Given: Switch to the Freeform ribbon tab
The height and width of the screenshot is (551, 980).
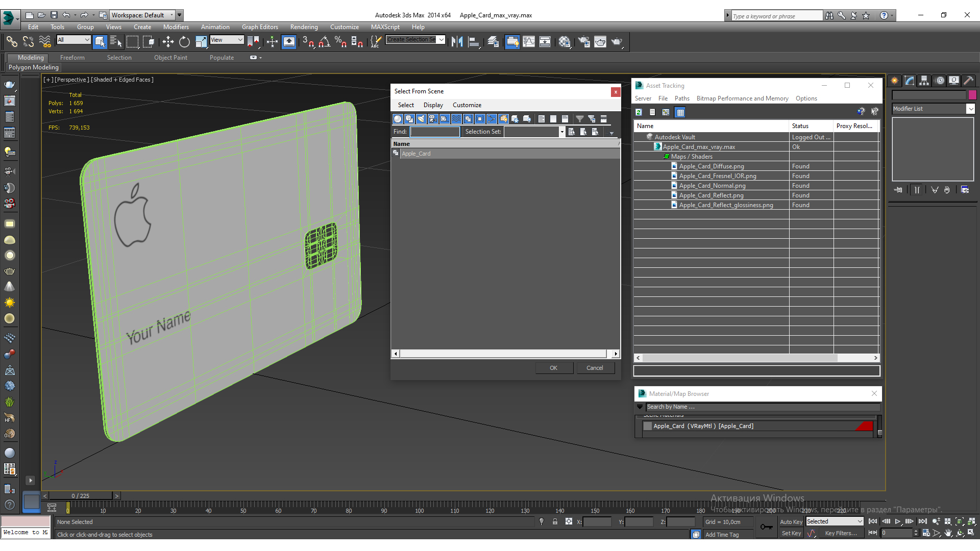Looking at the screenshot, I should pos(72,58).
